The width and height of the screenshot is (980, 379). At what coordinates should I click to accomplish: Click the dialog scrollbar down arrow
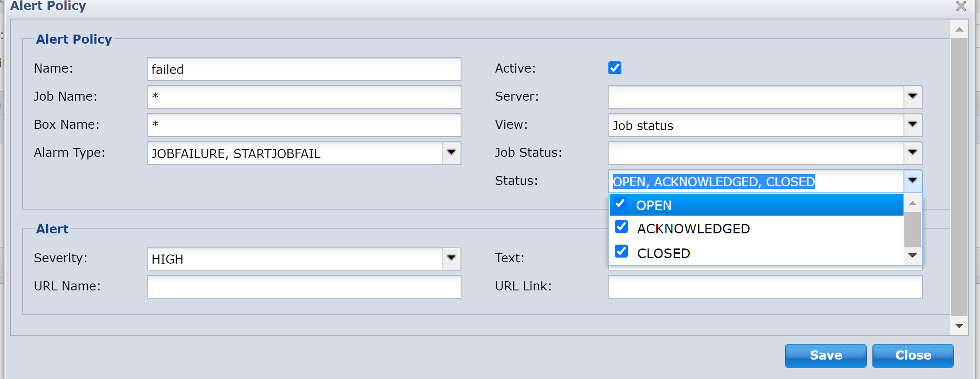959,326
